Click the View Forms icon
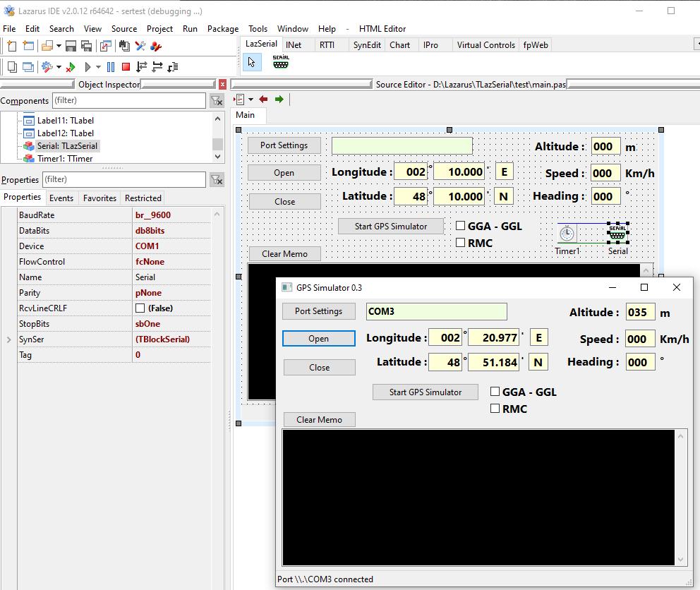The height and width of the screenshot is (590, 700). 28,67
